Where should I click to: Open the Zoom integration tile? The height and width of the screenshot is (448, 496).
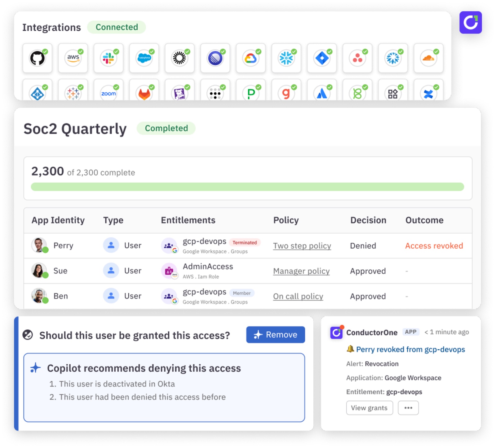pyautogui.click(x=108, y=93)
